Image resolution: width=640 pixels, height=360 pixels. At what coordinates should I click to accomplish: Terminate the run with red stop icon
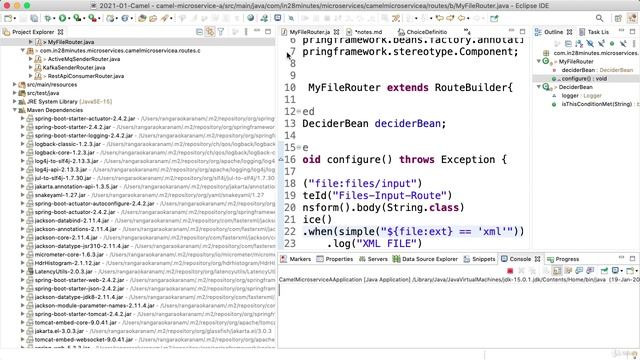[x=510, y=271]
